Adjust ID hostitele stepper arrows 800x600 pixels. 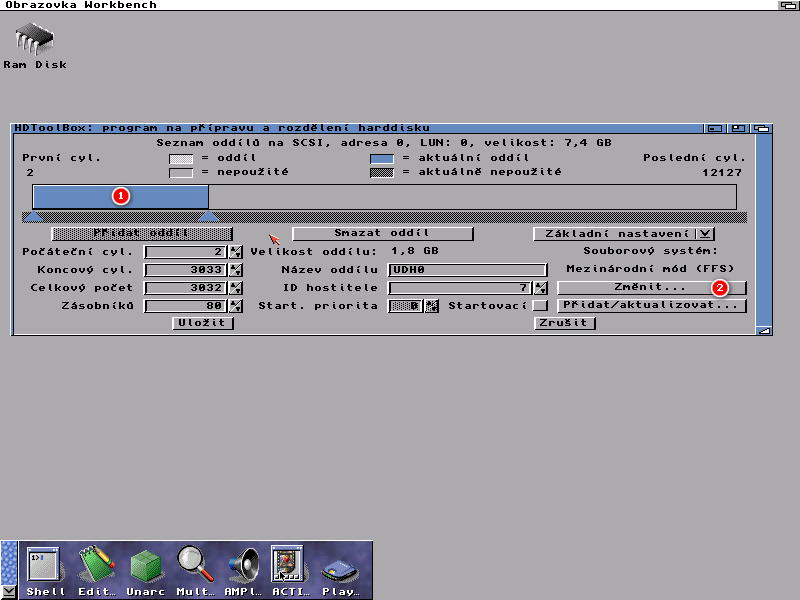[540, 288]
